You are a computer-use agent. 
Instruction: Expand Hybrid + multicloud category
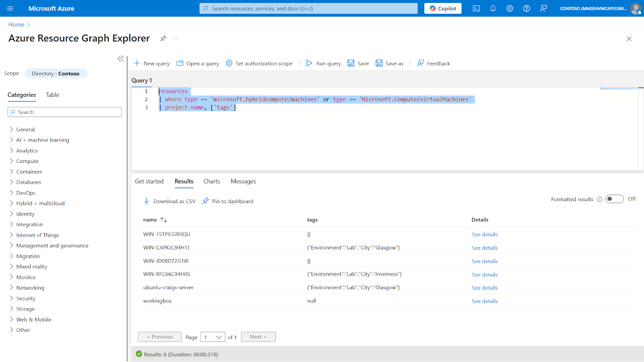click(x=37, y=204)
